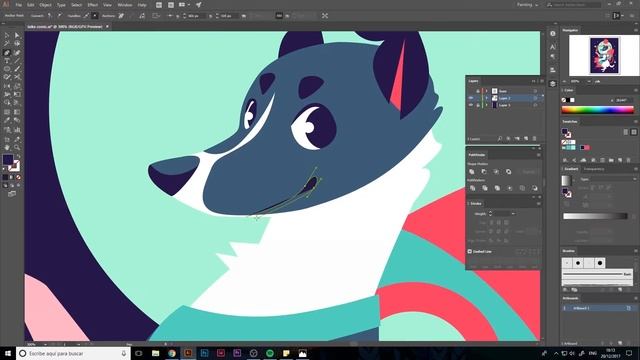The image size is (640, 360).
Task: Click Layer 2 target circle
Action: (x=535, y=98)
